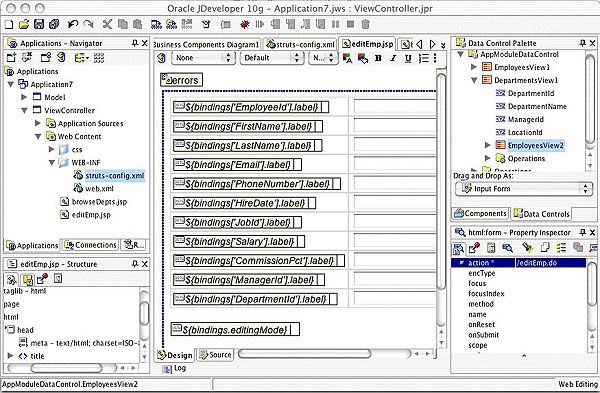600x393 pixels.
Task: Click the Log panel icon at bottom
Action: 167,369
